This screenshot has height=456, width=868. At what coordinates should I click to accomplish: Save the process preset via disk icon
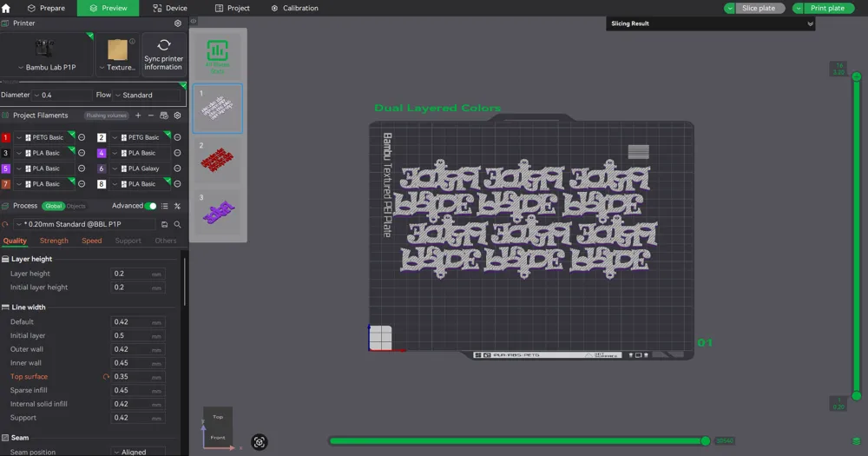164,224
